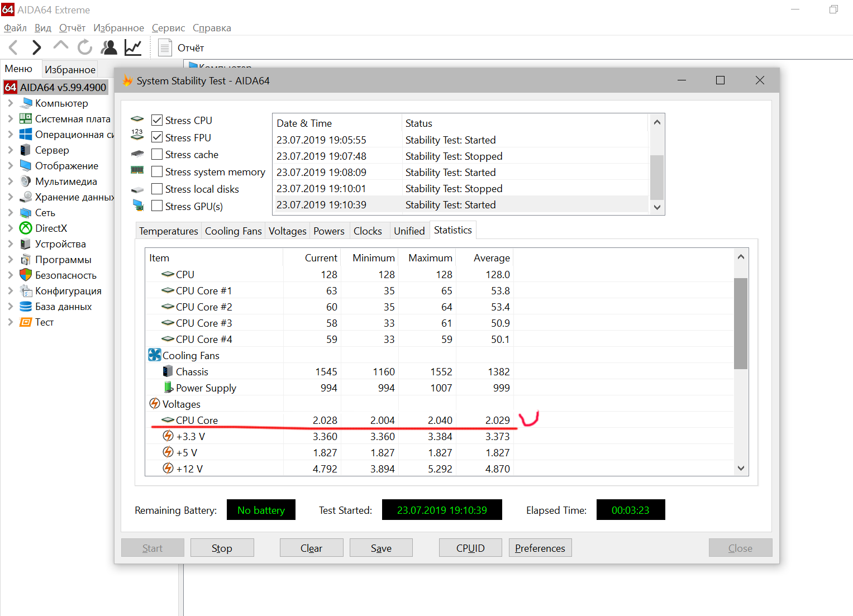Viewport: 853px width, 616px height.
Task: Click the База данных database icon
Action: click(x=26, y=306)
